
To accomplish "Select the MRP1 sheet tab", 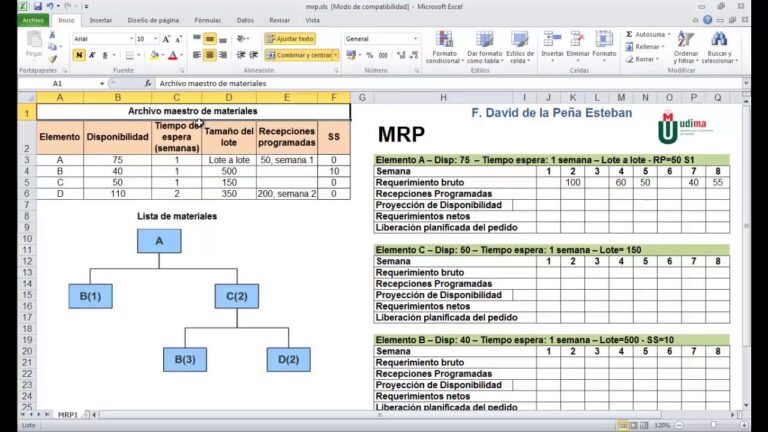I will click(x=67, y=413).
